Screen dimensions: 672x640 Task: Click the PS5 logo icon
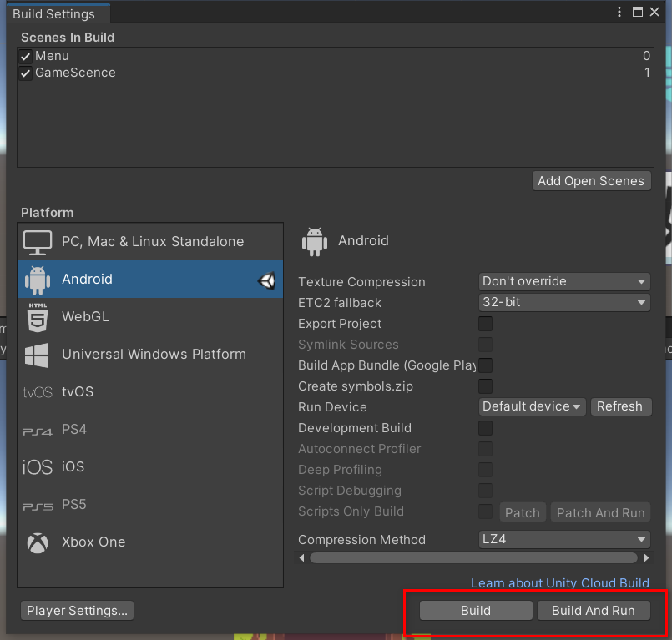(x=38, y=506)
